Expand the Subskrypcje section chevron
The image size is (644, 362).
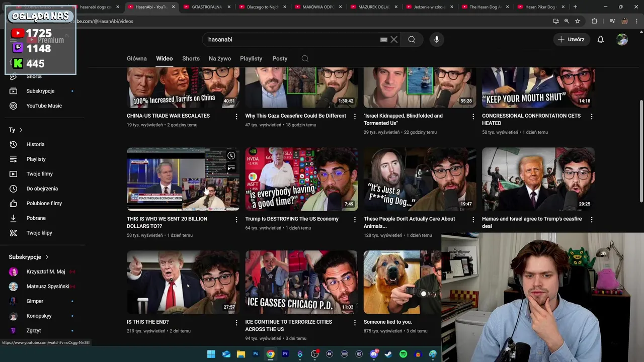(x=47, y=257)
